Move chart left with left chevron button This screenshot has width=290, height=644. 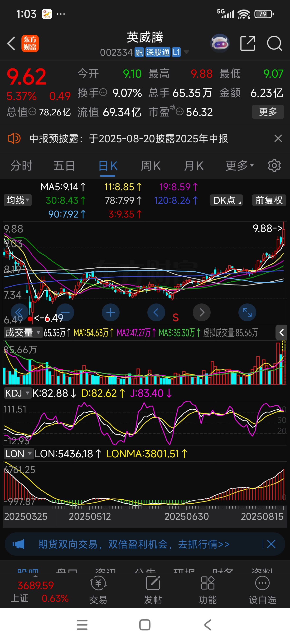point(156,312)
